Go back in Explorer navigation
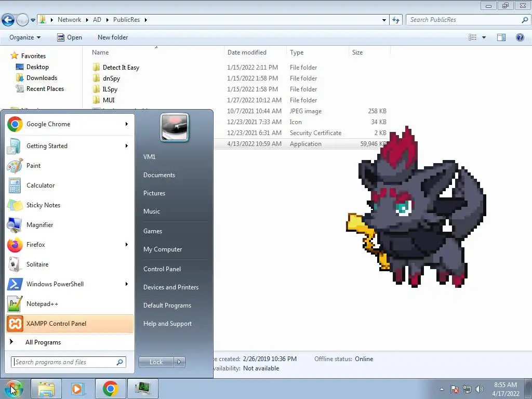 coord(8,20)
